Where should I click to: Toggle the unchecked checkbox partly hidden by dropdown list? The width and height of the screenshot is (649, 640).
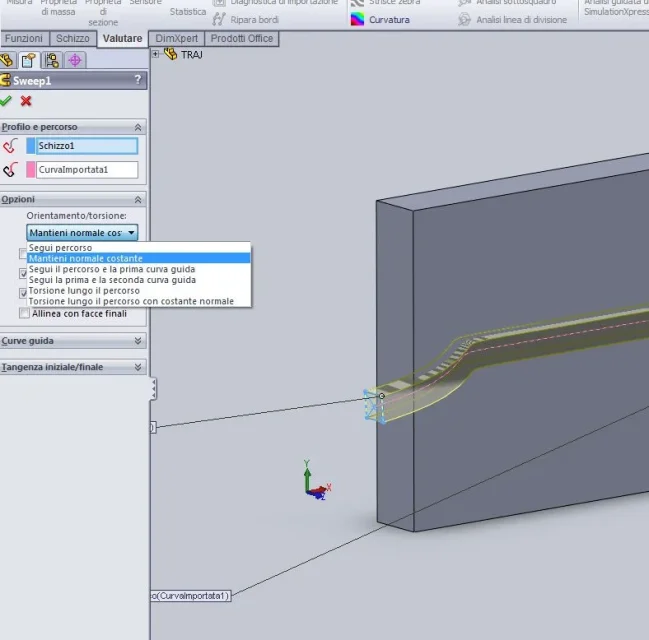point(23,253)
